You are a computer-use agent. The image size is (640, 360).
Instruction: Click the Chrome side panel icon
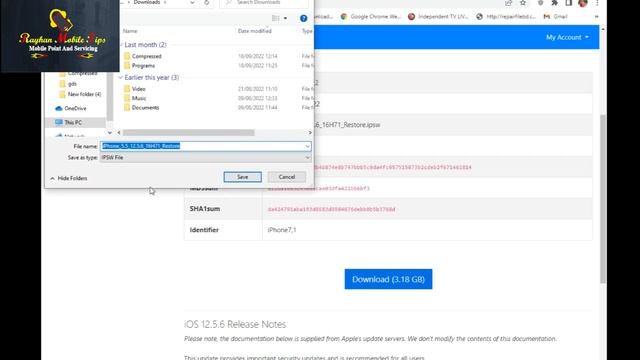[x=569, y=3]
